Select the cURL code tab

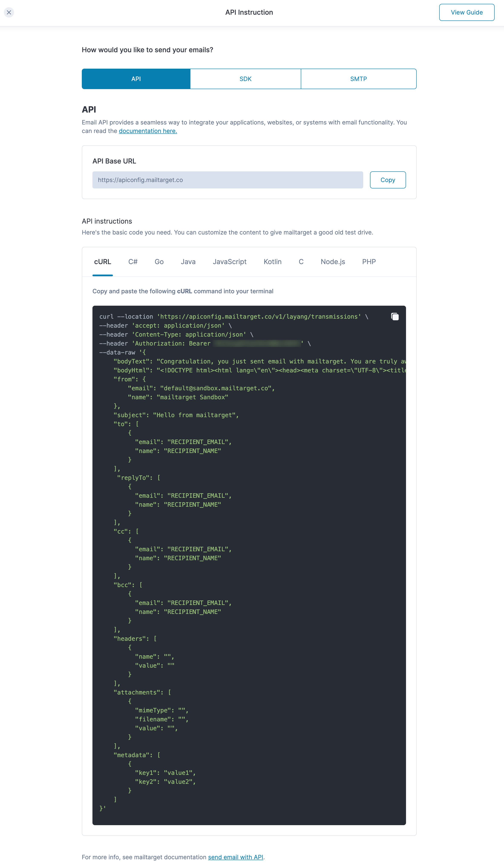coord(103,262)
